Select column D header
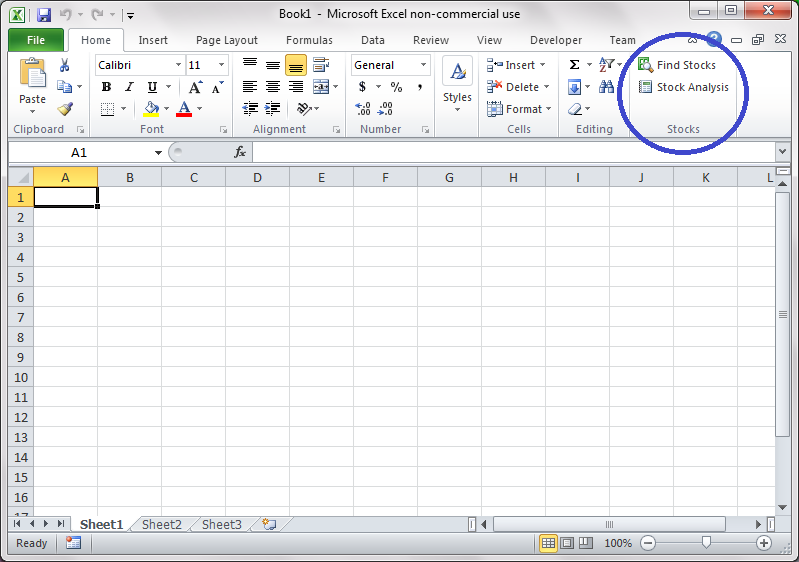This screenshot has width=799, height=562. click(257, 178)
